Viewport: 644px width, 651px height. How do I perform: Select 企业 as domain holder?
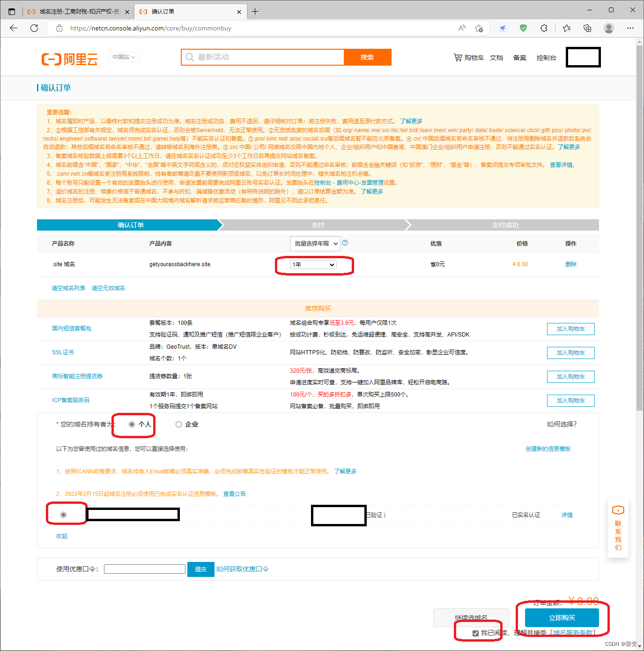[x=178, y=424]
